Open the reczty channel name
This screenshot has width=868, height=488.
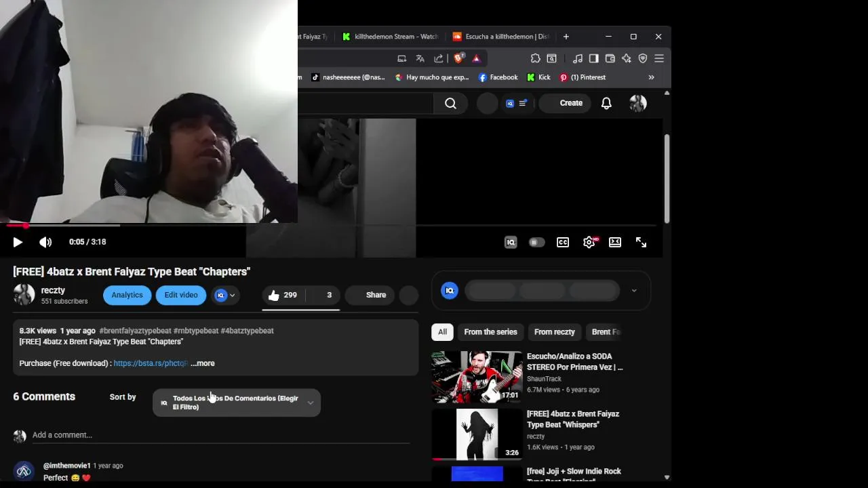pos(53,290)
